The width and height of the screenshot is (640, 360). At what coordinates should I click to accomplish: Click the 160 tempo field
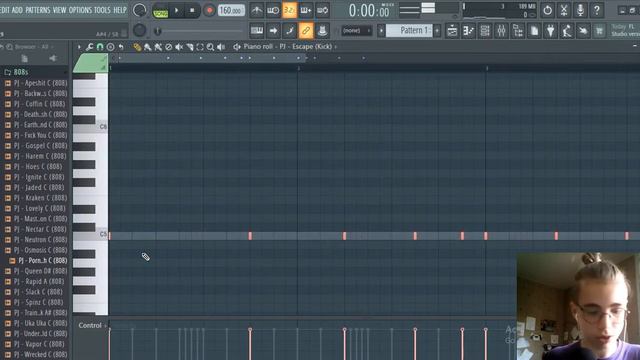231,10
